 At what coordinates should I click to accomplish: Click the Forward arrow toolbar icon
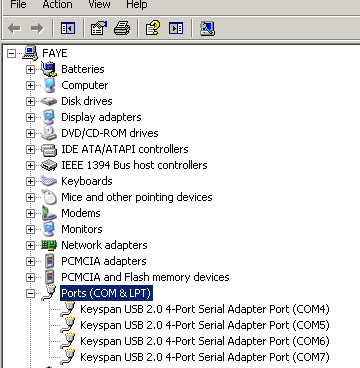pos(37,28)
